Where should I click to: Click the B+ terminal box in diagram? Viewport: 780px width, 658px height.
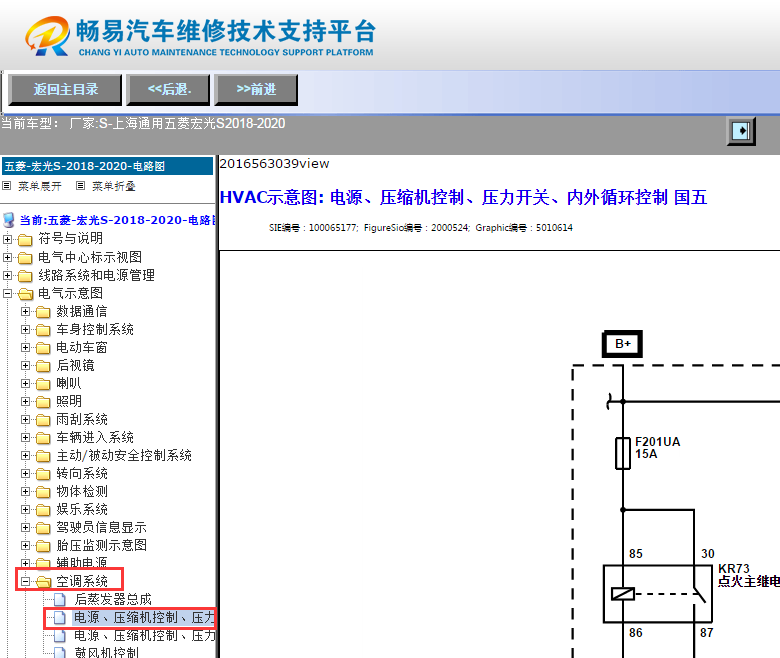click(x=622, y=344)
